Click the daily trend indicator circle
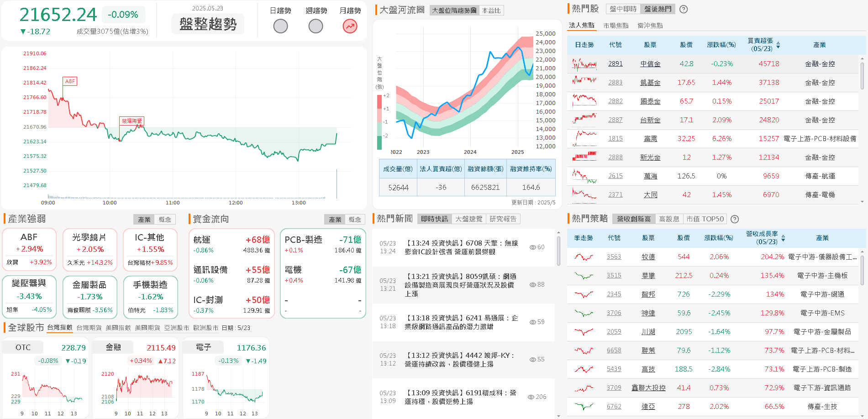 [280, 26]
